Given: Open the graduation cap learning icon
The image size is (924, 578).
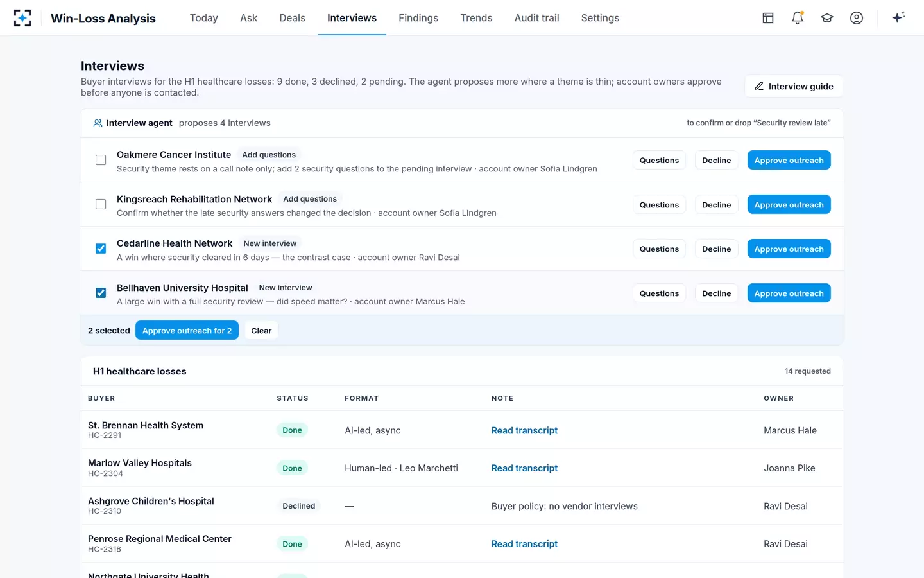Looking at the screenshot, I should (x=827, y=18).
